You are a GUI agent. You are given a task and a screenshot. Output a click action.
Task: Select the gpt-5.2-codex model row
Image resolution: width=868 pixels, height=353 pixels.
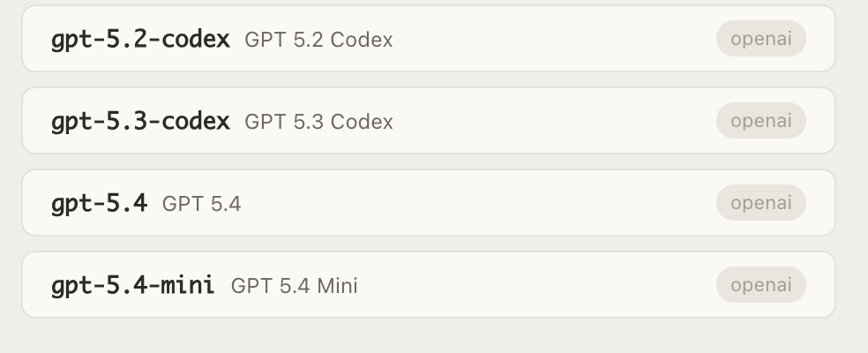click(429, 38)
